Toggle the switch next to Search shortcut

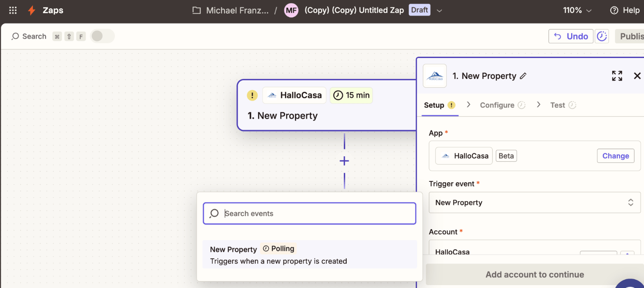(x=102, y=36)
